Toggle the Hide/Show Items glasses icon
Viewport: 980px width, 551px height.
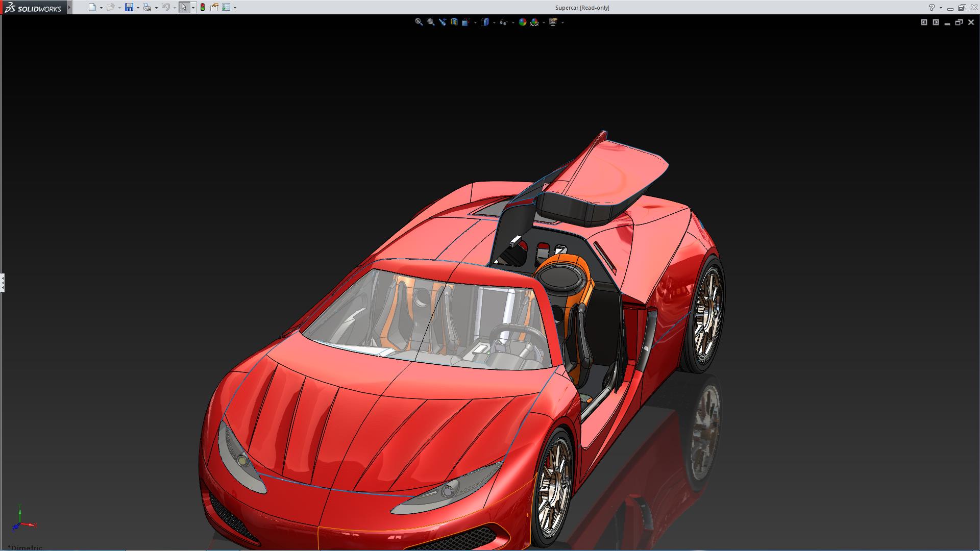[x=503, y=22]
